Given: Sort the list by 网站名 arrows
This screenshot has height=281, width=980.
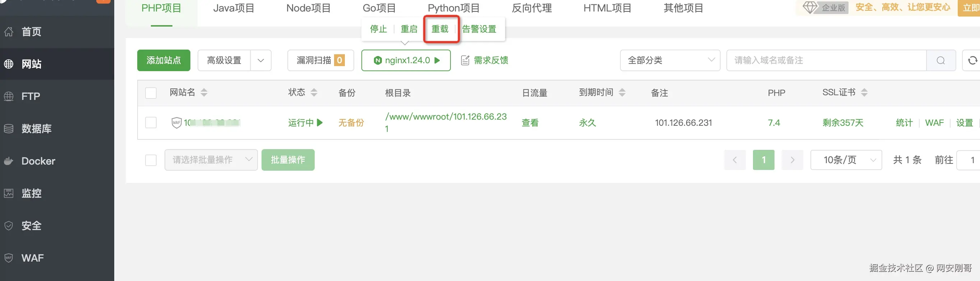Looking at the screenshot, I should pyautogui.click(x=204, y=92).
